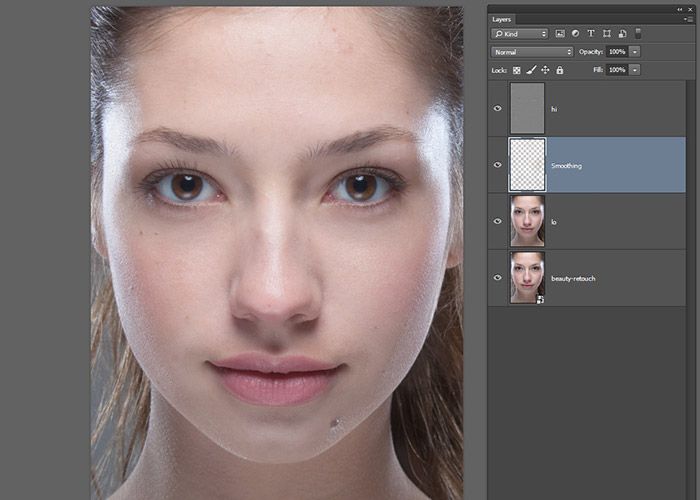
Task: Lock position move icon
Action: click(x=545, y=70)
